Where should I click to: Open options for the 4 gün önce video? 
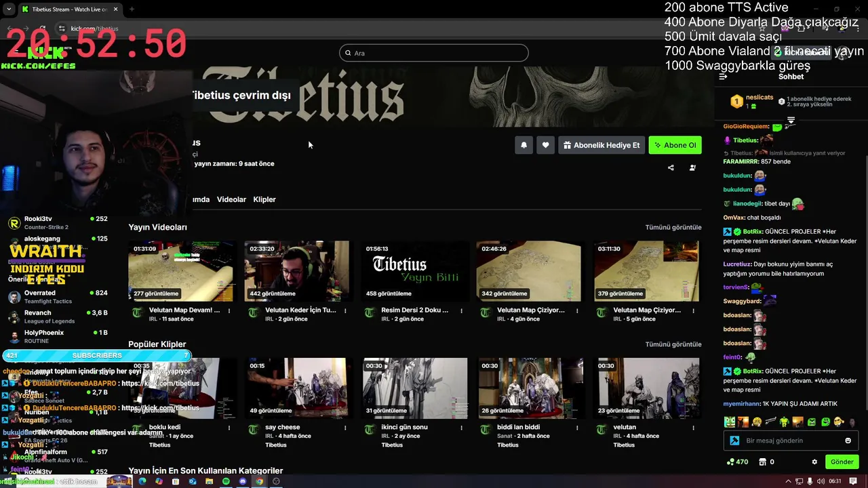(577, 311)
